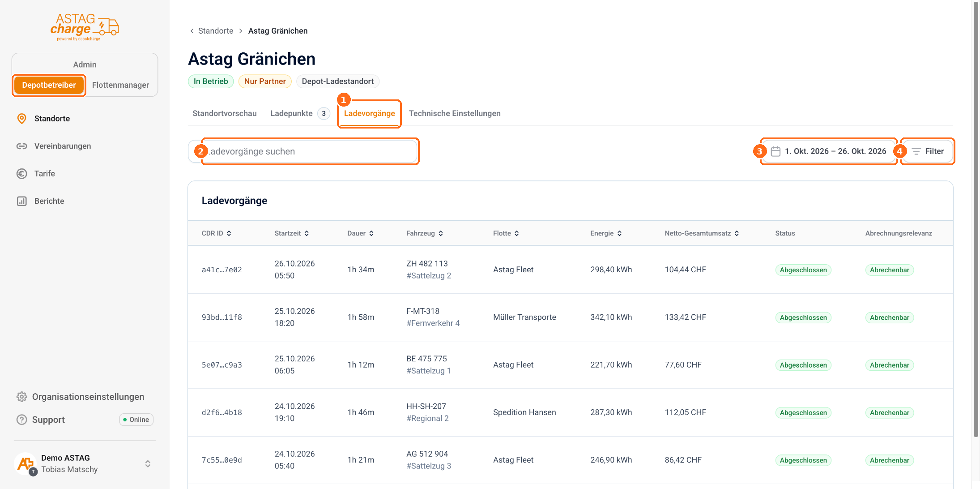
Task: Click the back chevron before Standorte breadcrumb
Action: click(x=192, y=31)
